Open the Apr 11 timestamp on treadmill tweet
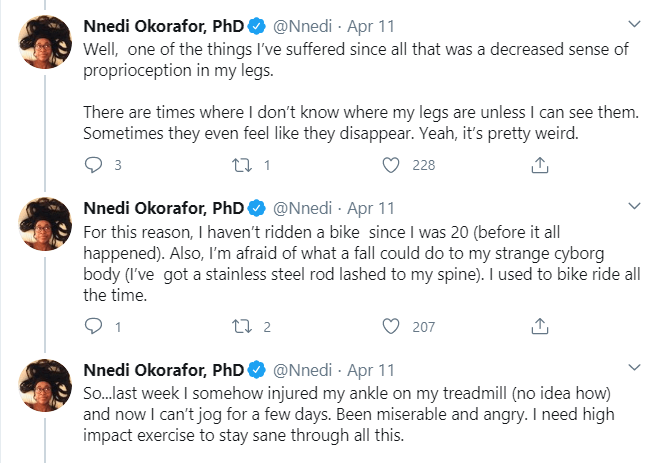Image resolution: width=659 pixels, height=463 pixels. click(371, 370)
